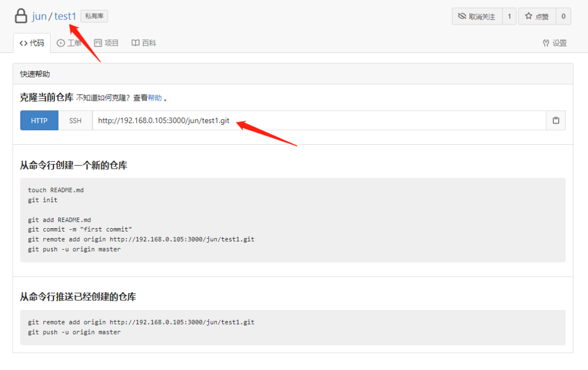Open the jun user profile link

39,17
